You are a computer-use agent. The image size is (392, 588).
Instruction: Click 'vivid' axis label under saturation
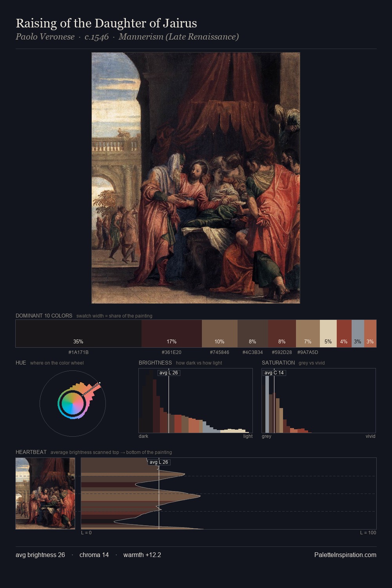tap(370, 436)
